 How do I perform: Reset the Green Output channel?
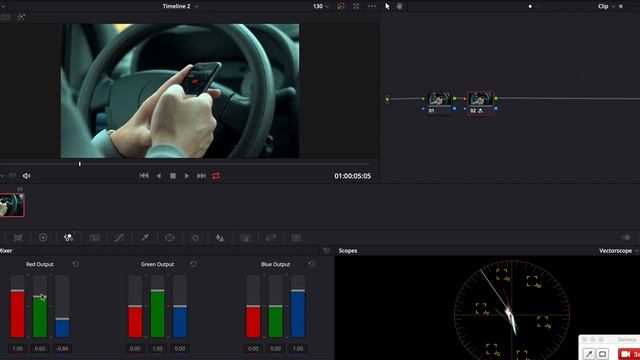(x=193, y=264)
